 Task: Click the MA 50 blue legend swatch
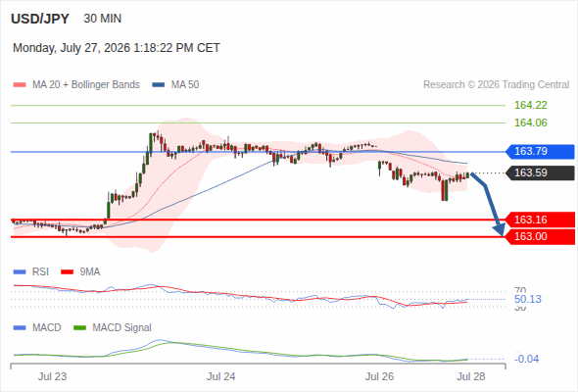tap(159, 85)
